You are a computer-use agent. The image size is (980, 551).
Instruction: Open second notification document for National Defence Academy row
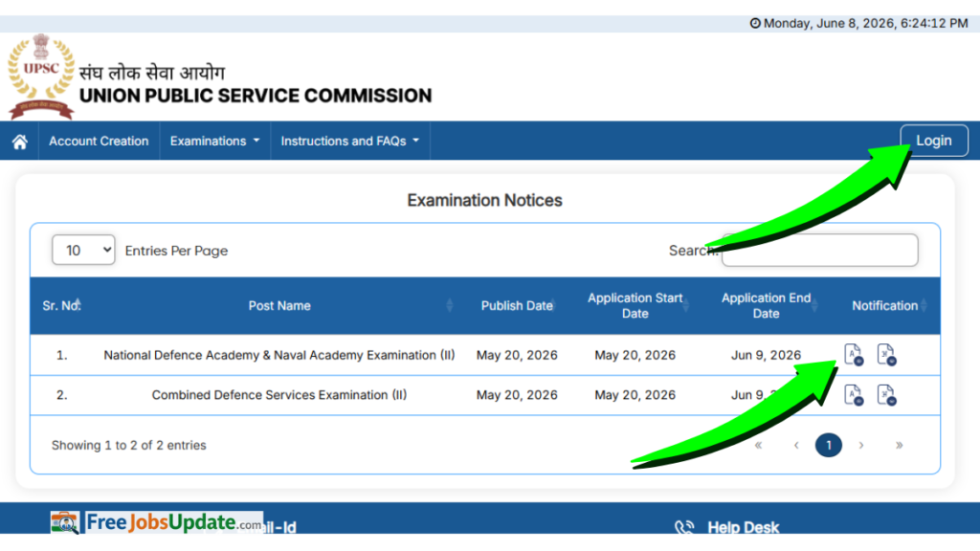(x=886, y=355)
